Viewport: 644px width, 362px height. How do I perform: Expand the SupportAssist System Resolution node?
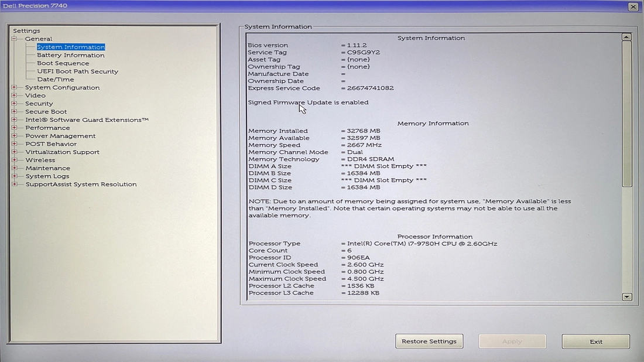pos(13,184)
